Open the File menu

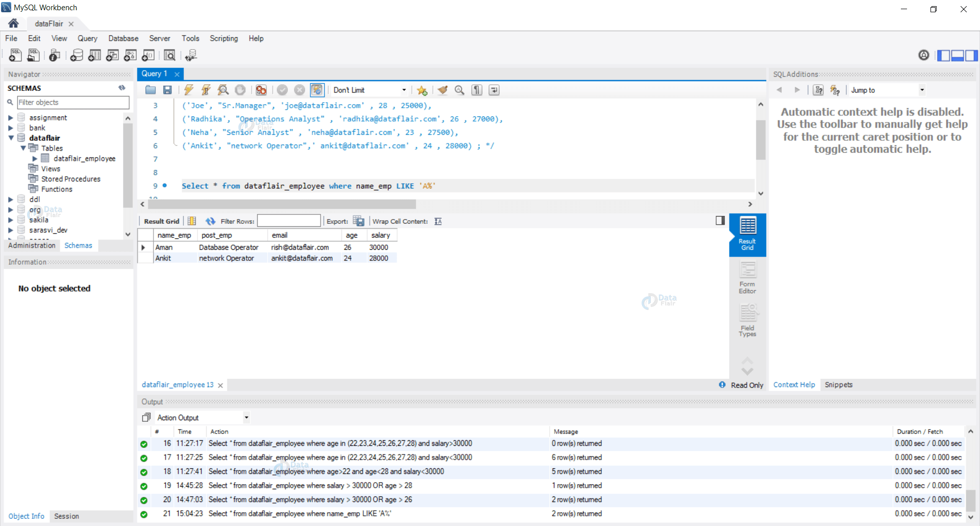[x=11, y=38]
